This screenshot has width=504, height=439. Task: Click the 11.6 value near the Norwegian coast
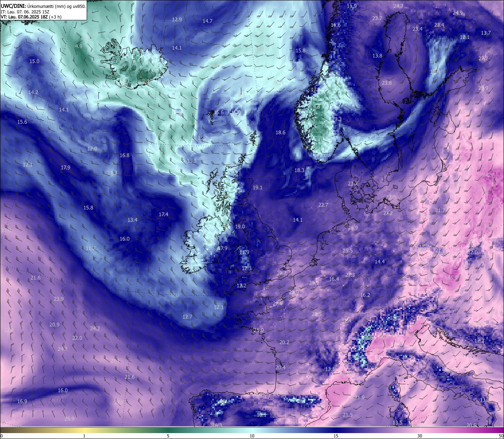(335, 25)
